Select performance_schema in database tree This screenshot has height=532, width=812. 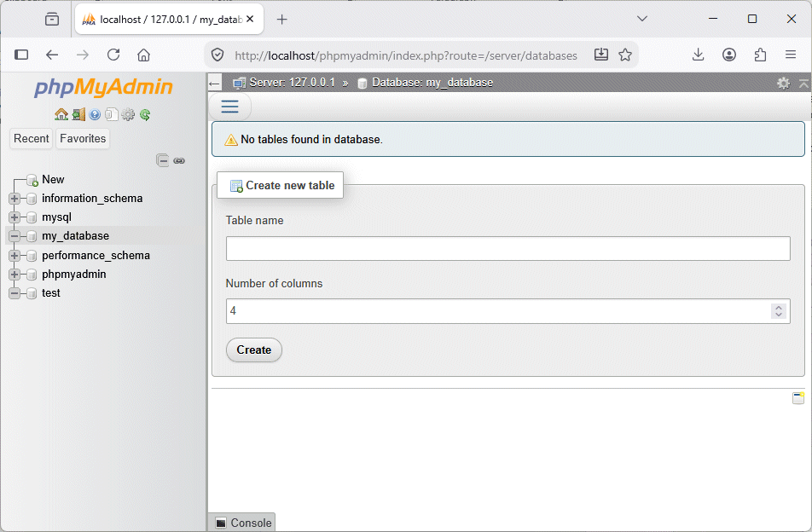click(x=96, y=256)
